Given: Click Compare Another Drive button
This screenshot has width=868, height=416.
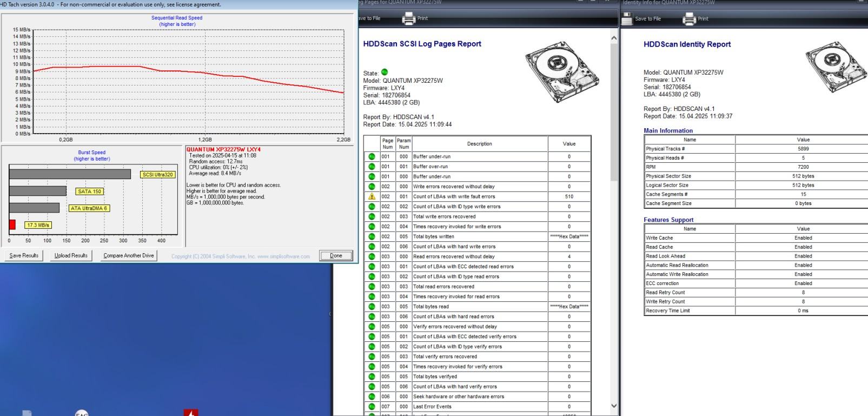Looking at the screenshot, I should 129,255.
